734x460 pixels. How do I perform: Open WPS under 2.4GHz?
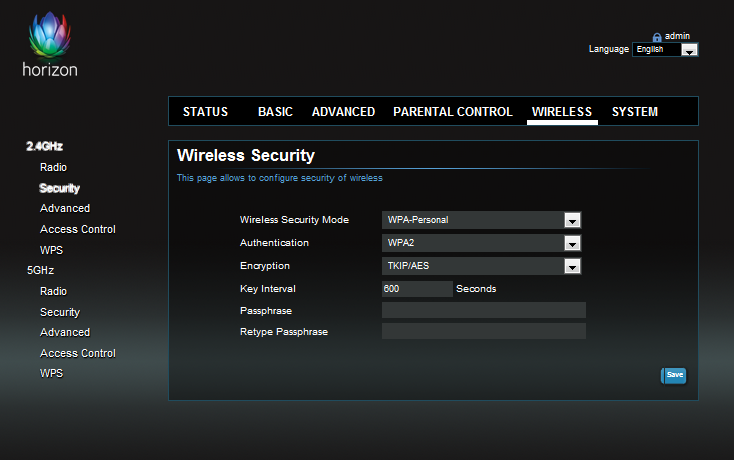click(x=51, y=250)
